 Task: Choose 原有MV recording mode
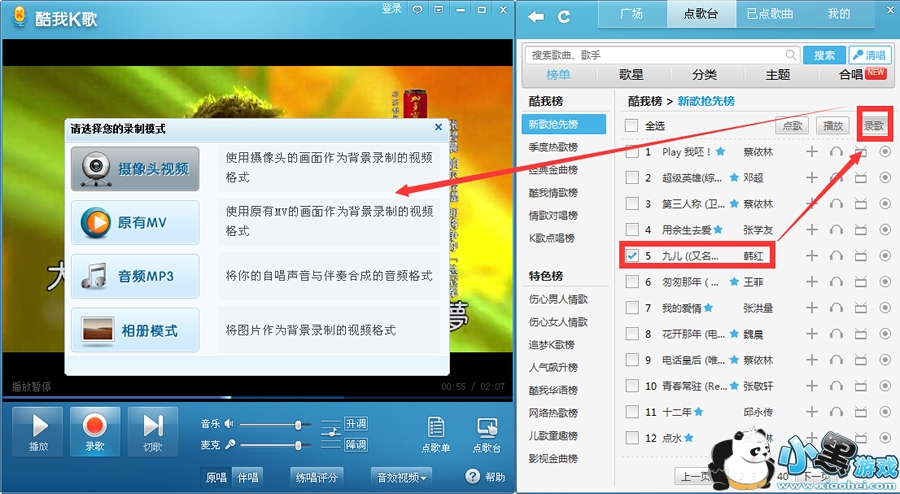tap(135, 223)
